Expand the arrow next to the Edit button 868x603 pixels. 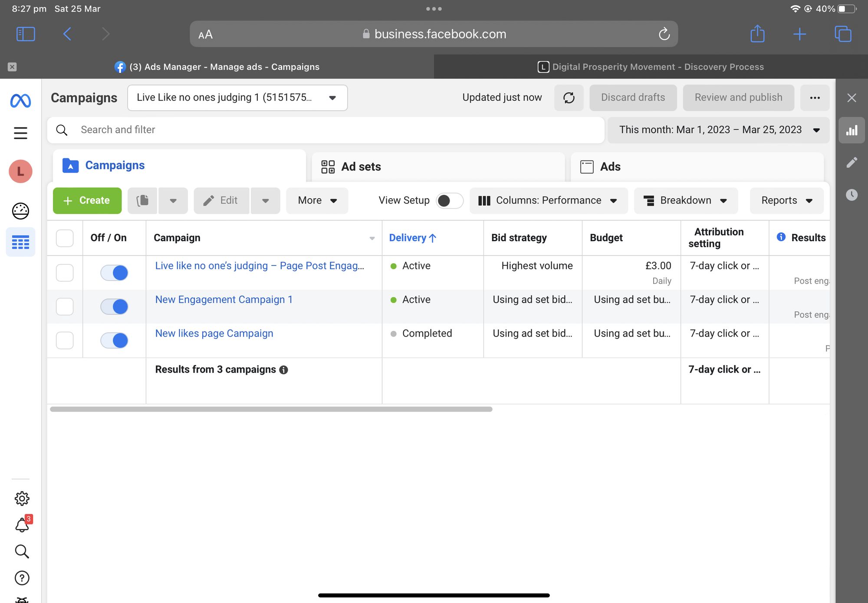click(x=266, y=200)
